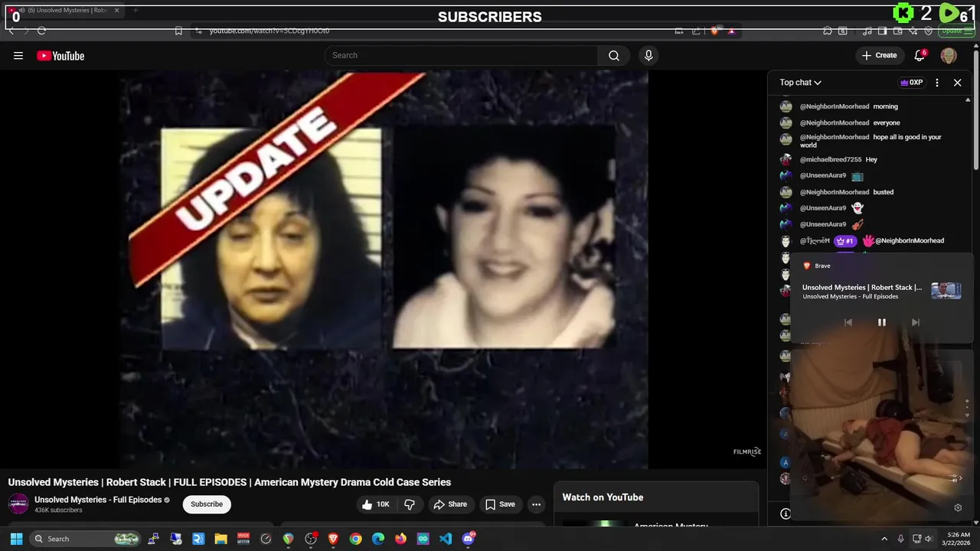
Task: Click the 'hope all is good' chat message
Action: pyautogui.click(x=871, y=141)
